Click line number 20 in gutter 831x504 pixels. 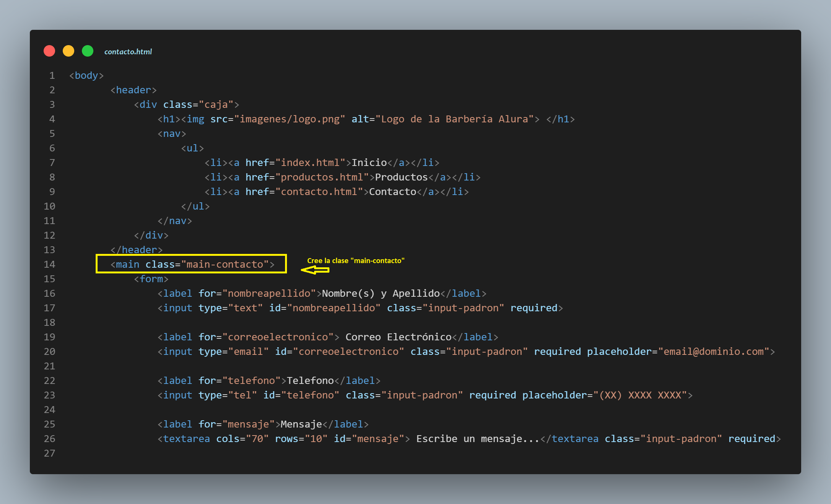[49, 351]
